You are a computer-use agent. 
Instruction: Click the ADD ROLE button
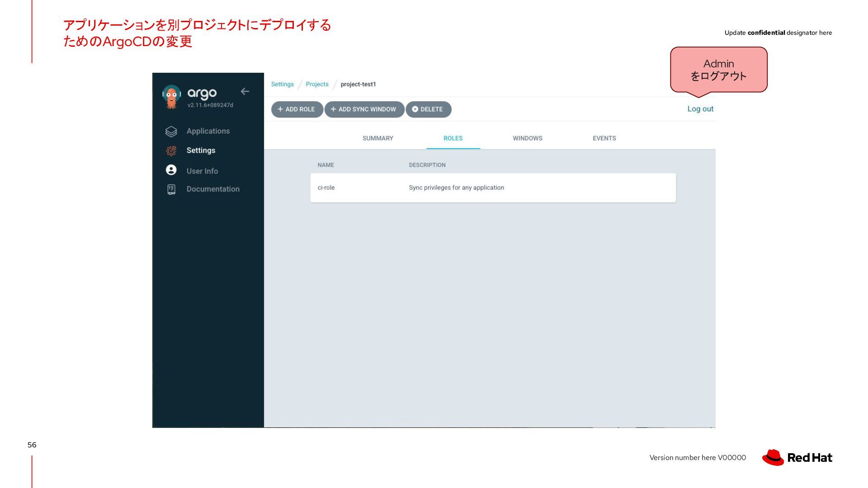(297, 109)
